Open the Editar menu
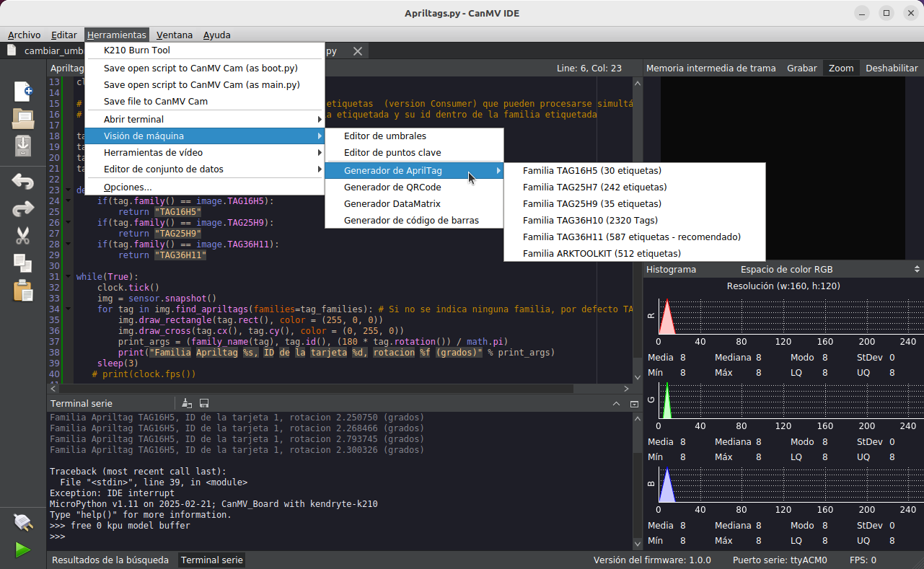Screen dimensions: 924x569 coord(64,35)
